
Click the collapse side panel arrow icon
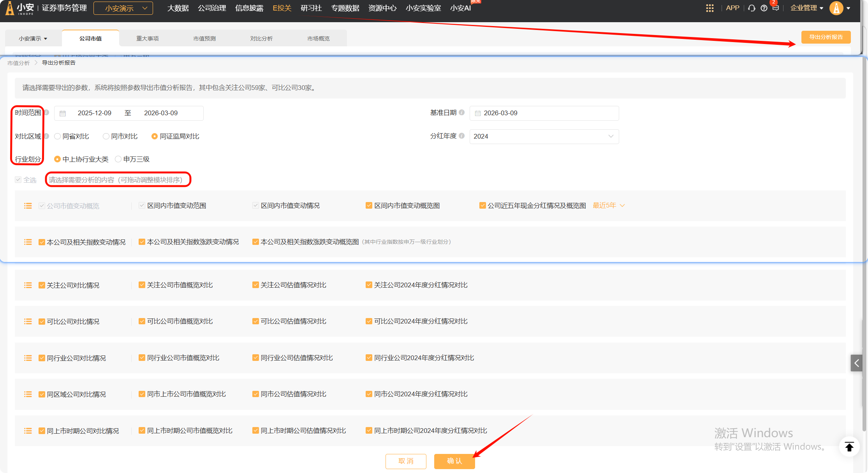click(856, 363)
